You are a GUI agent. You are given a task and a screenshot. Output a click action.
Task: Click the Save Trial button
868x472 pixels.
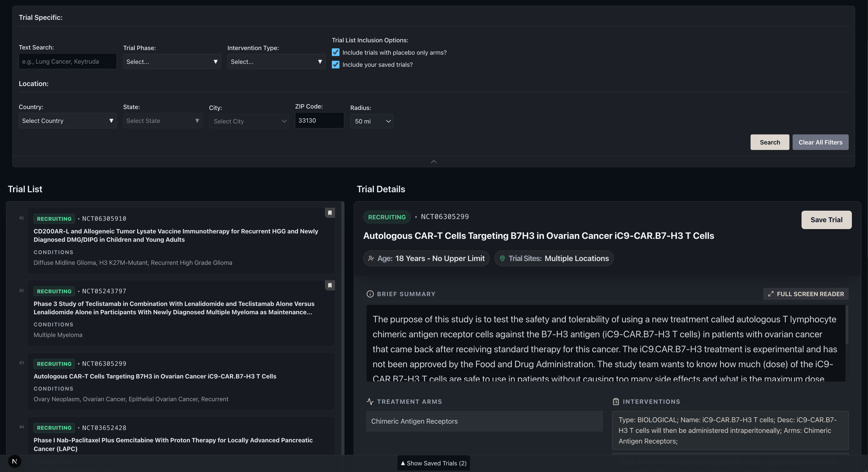pyautogui.click(x=826, y=220)
